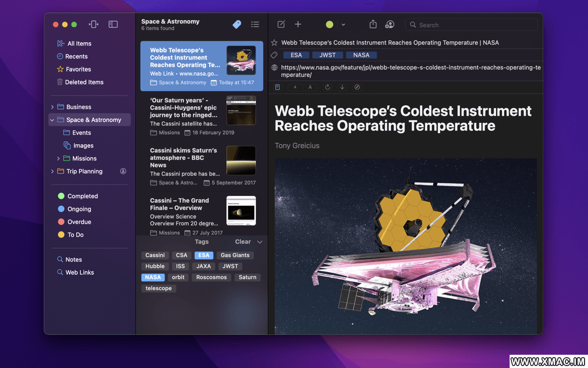The image size is (588, 368).
Task: Clear the selected tag filters
Action: 243,242
